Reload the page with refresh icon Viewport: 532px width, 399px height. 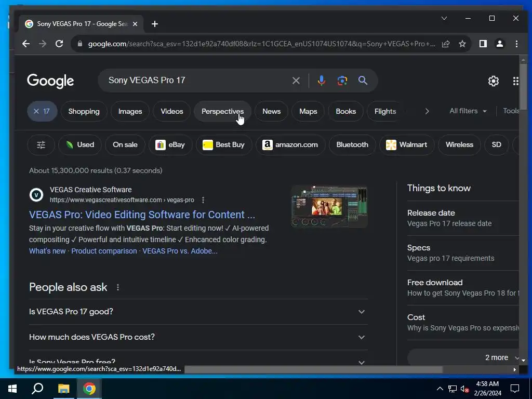point(59,44)
